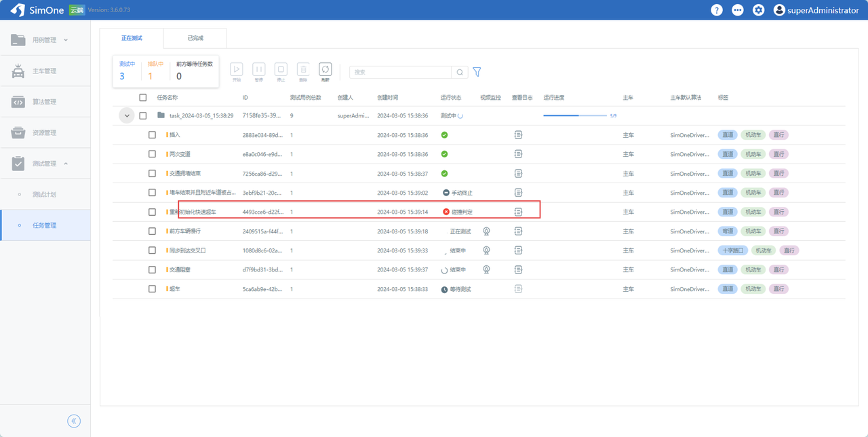Expand the 用例管理 sidebar menu

click(x=45, y=40)
